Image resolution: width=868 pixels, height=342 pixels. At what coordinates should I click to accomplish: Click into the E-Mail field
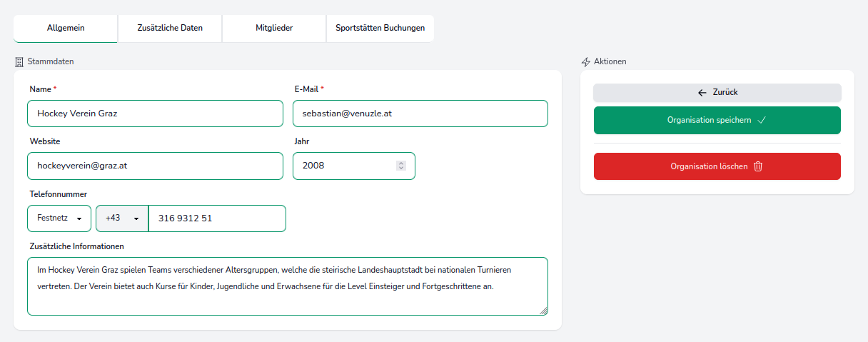point(420,114)
